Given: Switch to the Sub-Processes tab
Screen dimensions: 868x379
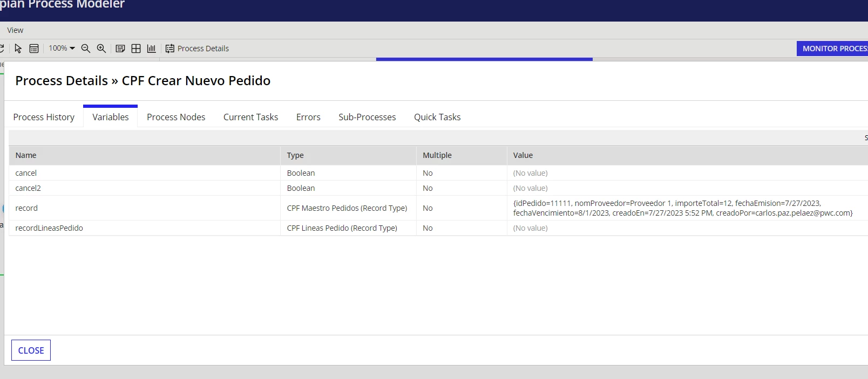Looking at the screenshot, I should 367,117.
